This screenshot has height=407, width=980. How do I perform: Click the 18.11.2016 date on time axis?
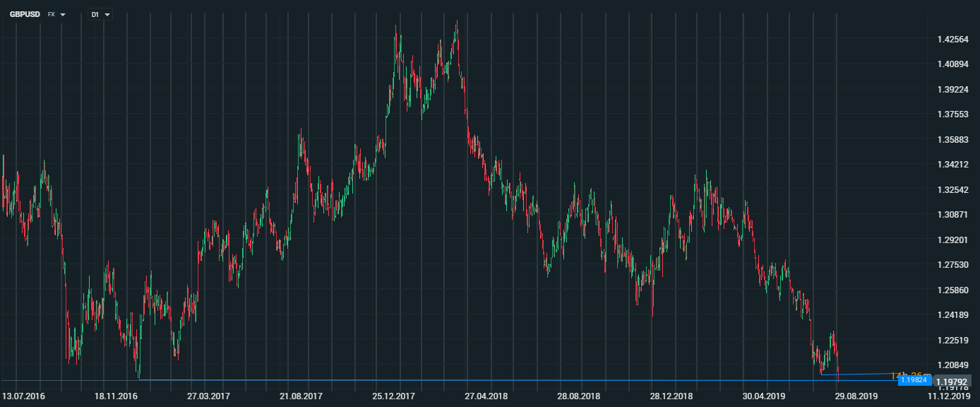tap(115, 397)
